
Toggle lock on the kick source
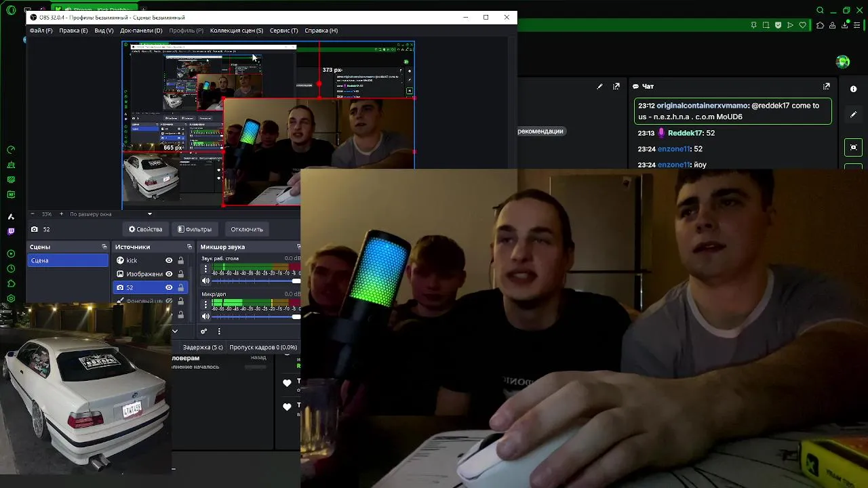180,260
